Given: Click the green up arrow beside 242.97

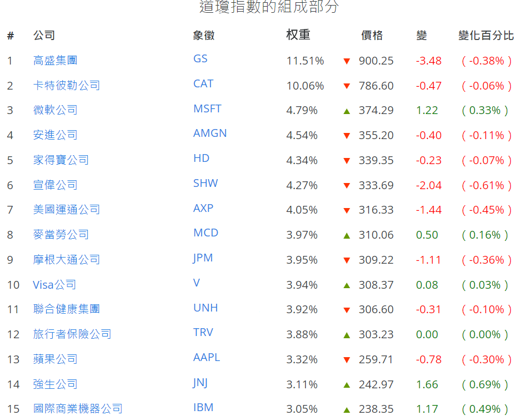Looking at the screenshot, I should coord(347,385).
